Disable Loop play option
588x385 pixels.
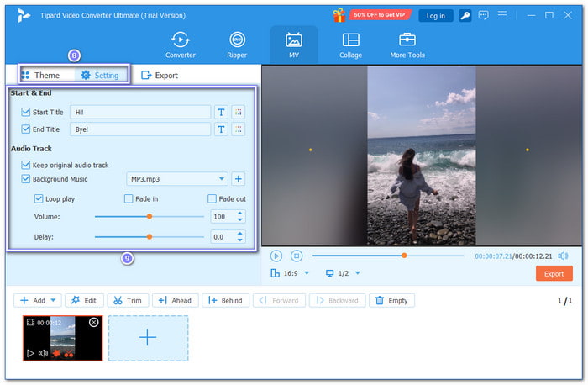(39, 198)
